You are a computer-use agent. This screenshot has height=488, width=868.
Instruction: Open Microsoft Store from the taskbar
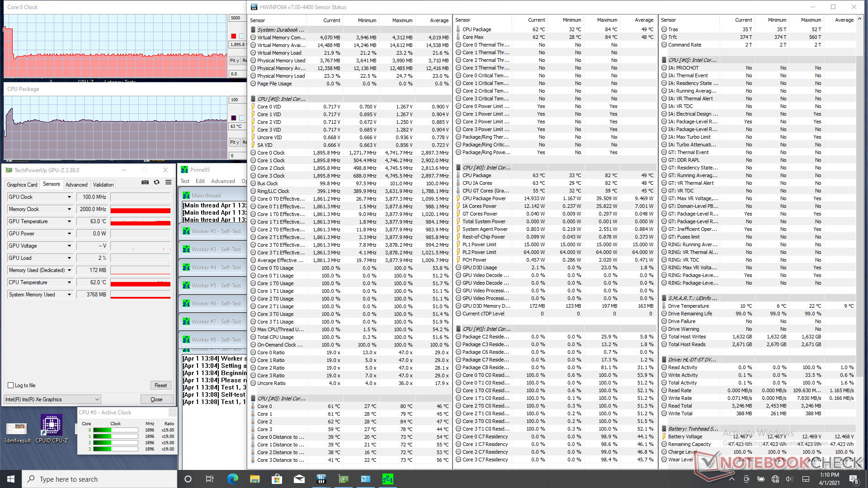(x=277, y=479)
